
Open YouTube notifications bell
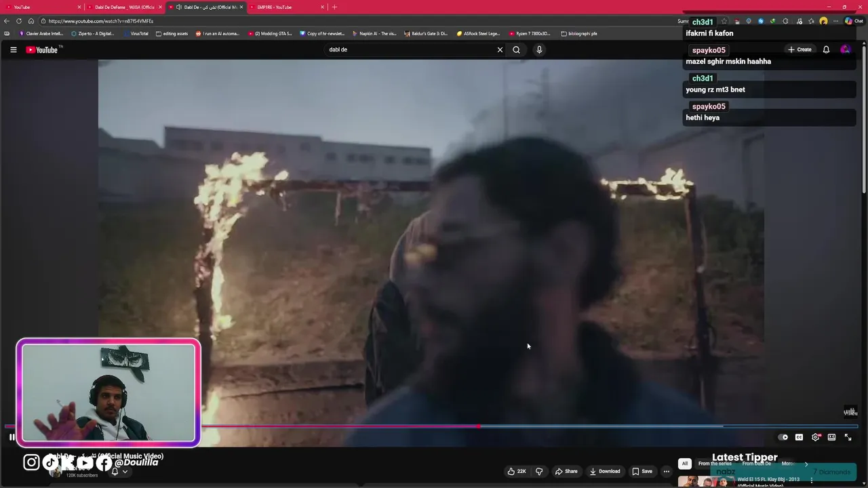pyautogui.click(x=826, y=49)
